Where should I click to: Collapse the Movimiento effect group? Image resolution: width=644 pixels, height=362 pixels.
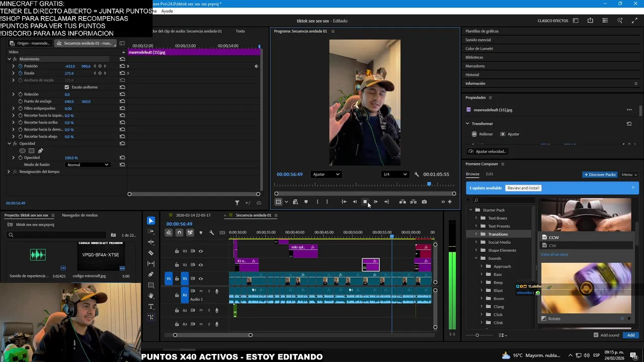tap(9, 59)
